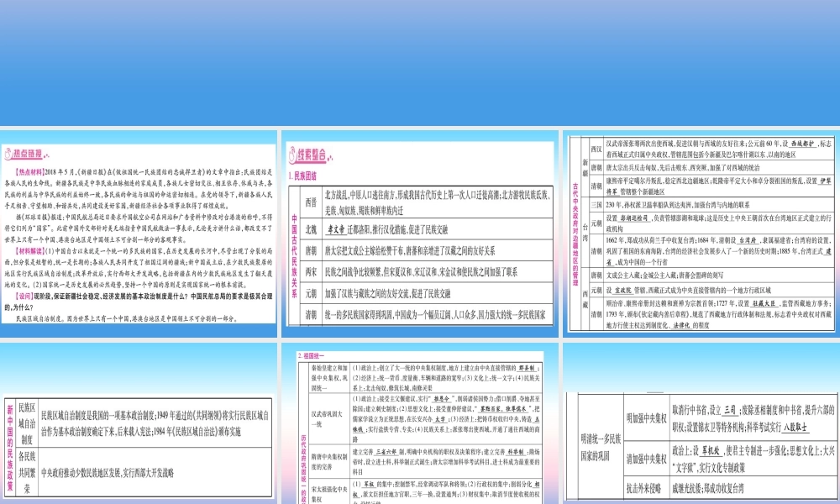840x504 pixels.
Task: Click the 新疆 region cell
Action: [x=585, y=167]
